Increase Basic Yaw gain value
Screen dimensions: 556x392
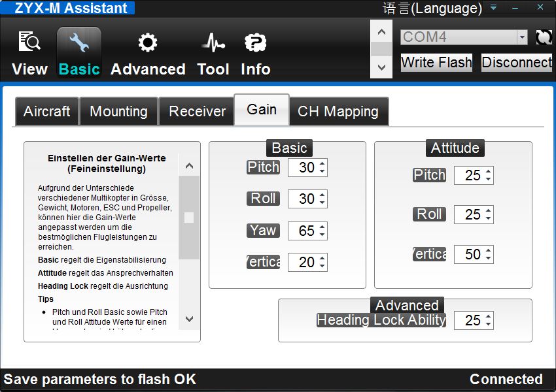[x=322, y=227]
